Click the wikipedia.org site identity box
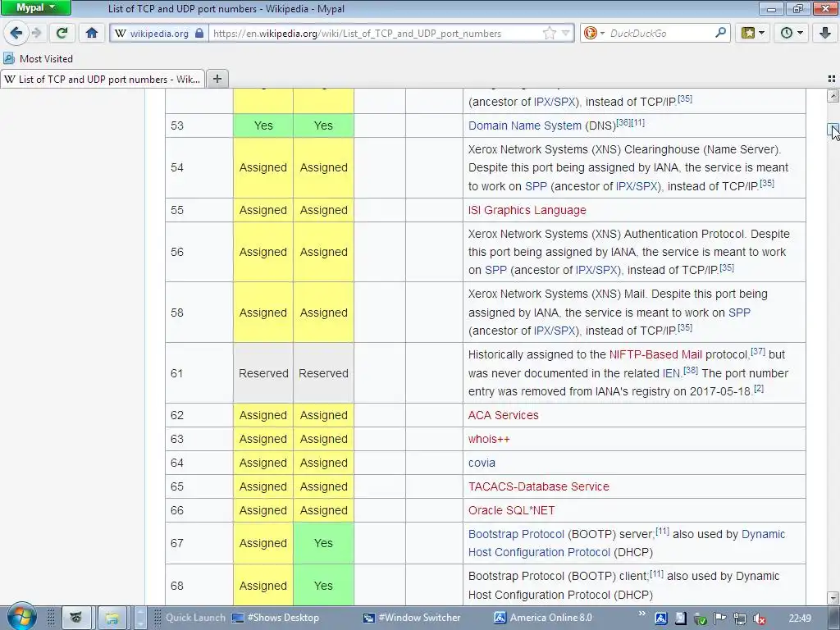840x630 pixels. pos(158,33)
